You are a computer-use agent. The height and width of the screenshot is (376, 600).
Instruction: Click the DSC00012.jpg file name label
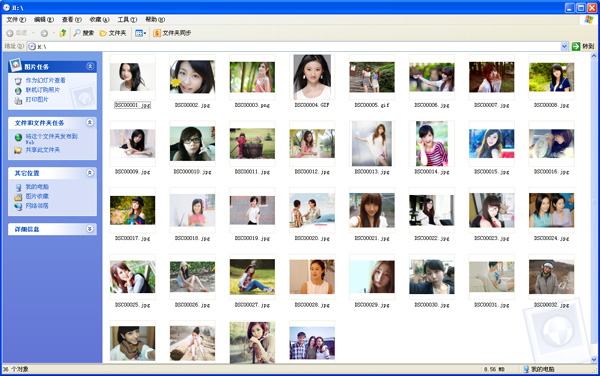(312, 172)
